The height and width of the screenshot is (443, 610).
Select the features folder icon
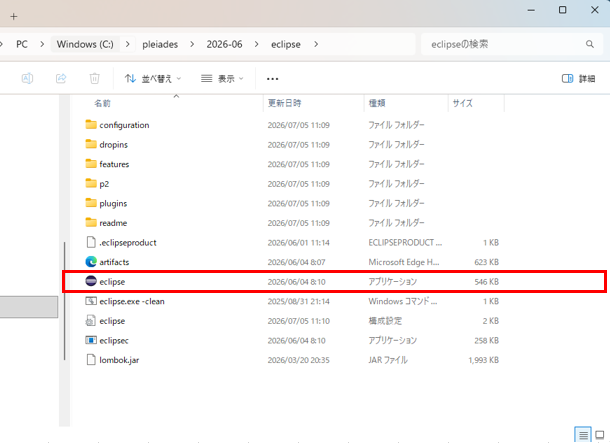click(91, 163)
